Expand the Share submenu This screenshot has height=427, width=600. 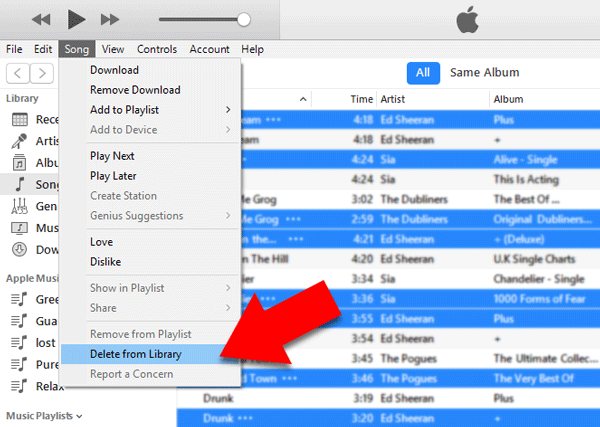coord(150,308)
